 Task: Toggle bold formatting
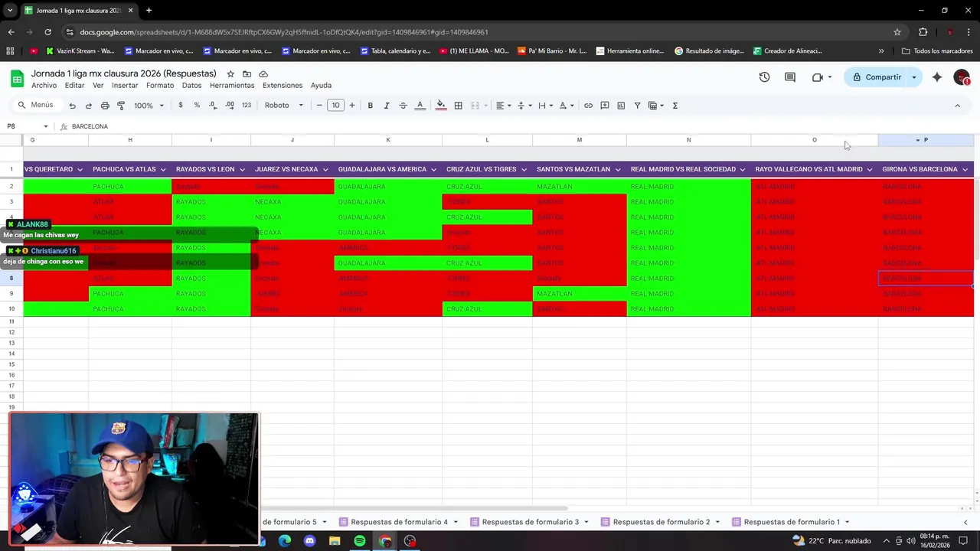pyautogui.click(x=370, y=106)
